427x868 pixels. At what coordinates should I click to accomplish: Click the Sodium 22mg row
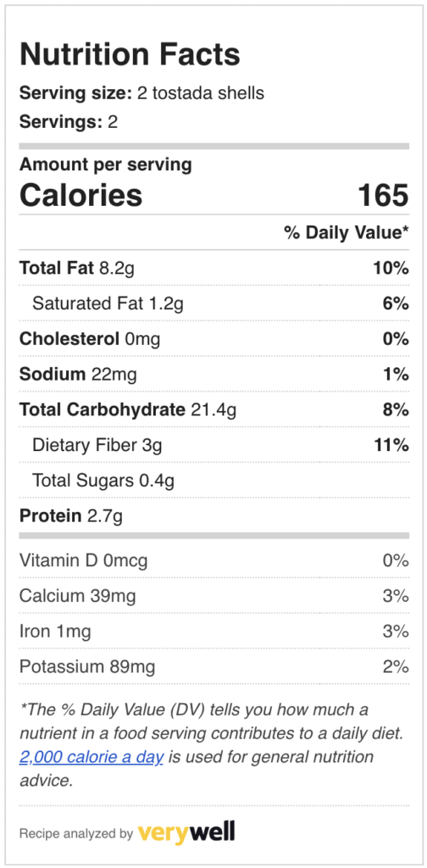coord(214,374)
